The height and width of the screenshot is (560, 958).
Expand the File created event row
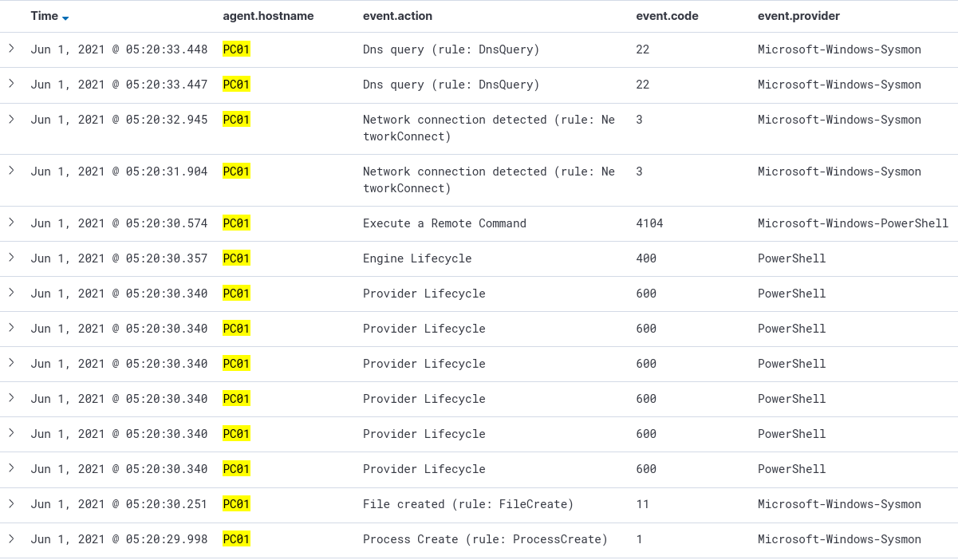point(11,503)
